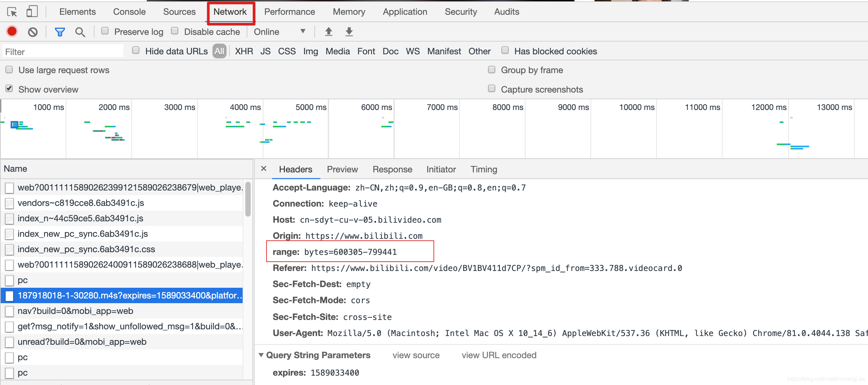The height and width of the screenshot is (385, 868).
Task: Clear all network requests
Action: (33, 31)
